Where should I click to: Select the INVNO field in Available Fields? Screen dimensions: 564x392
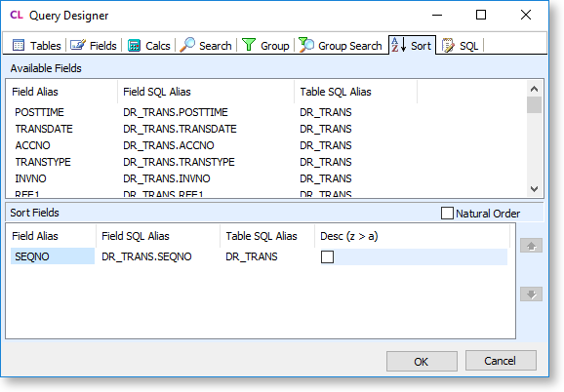pos(30,178)
